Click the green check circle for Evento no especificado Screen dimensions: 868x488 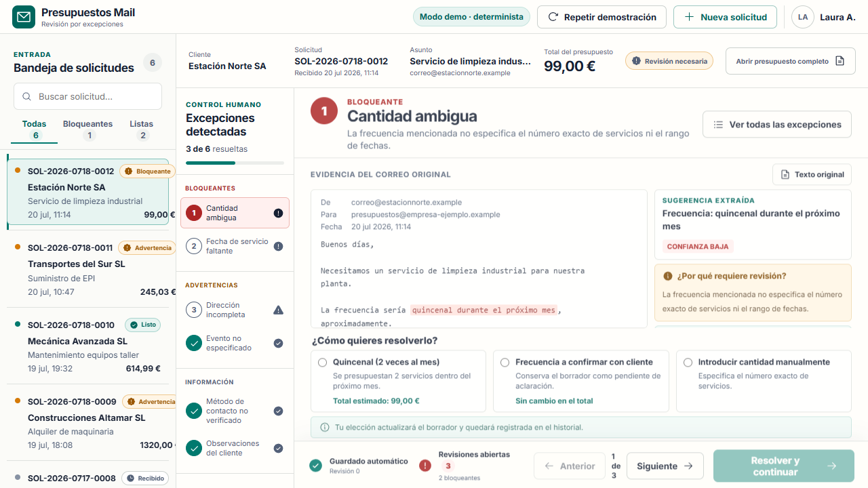tap(194, 343)
